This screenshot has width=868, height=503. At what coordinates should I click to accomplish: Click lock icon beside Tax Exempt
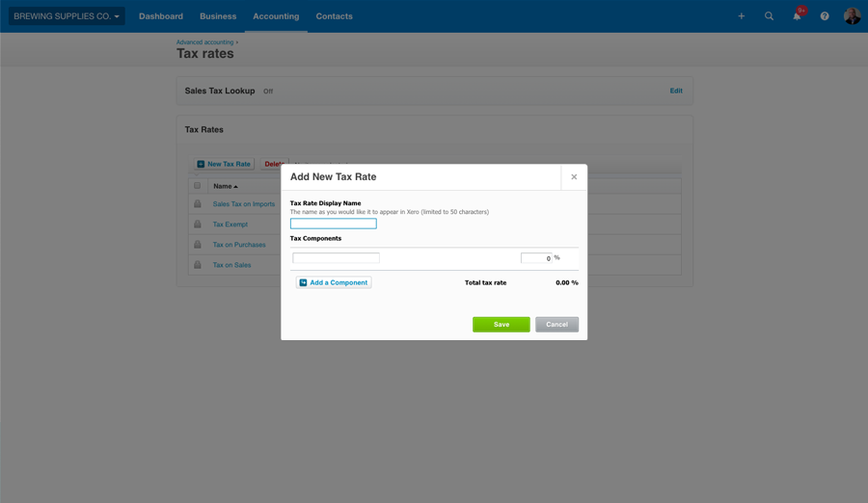tap(198, 225)
